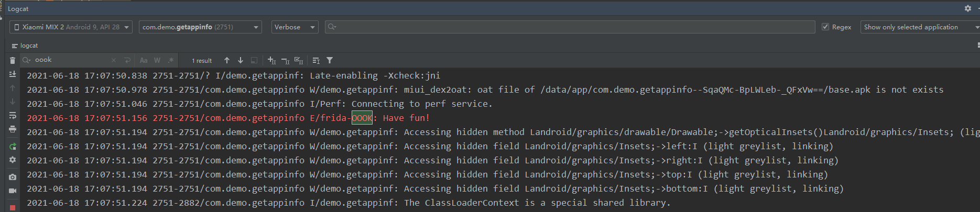Click the Clear logcat trash icon

pos(13,61)
